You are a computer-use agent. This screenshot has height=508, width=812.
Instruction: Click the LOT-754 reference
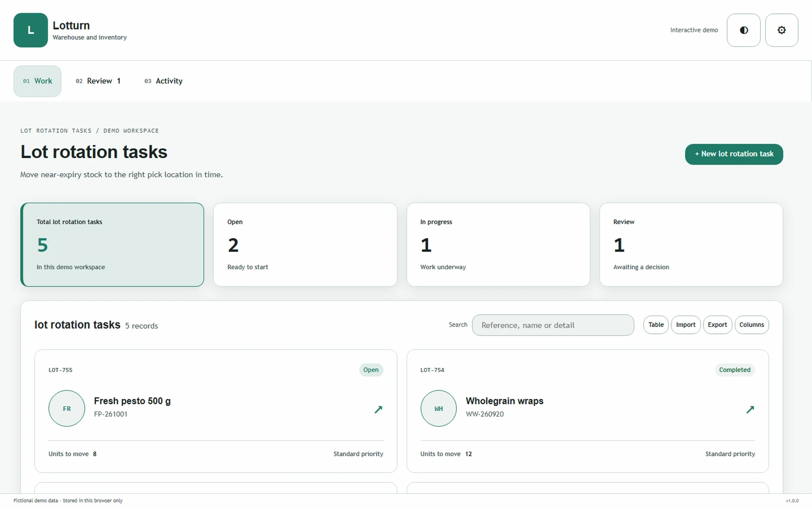pyautogui.click(x=432, y=370)
